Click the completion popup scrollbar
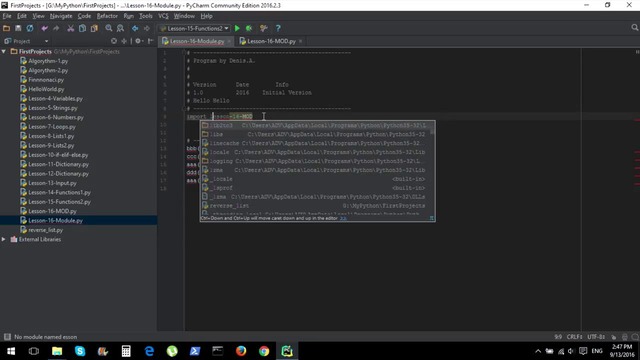This screenshot has height=360, width=640. (x=432, y=131)
